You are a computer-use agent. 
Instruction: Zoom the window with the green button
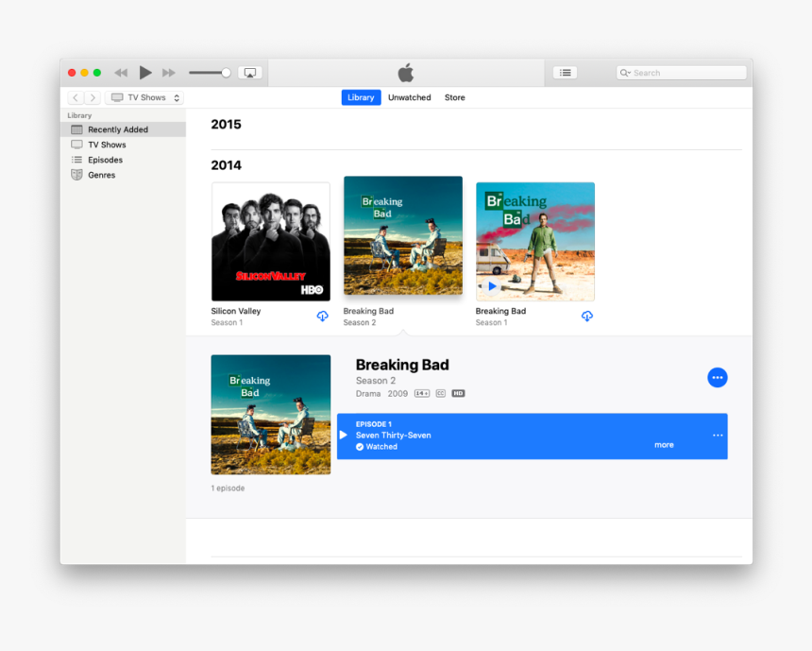pos(97,73)
